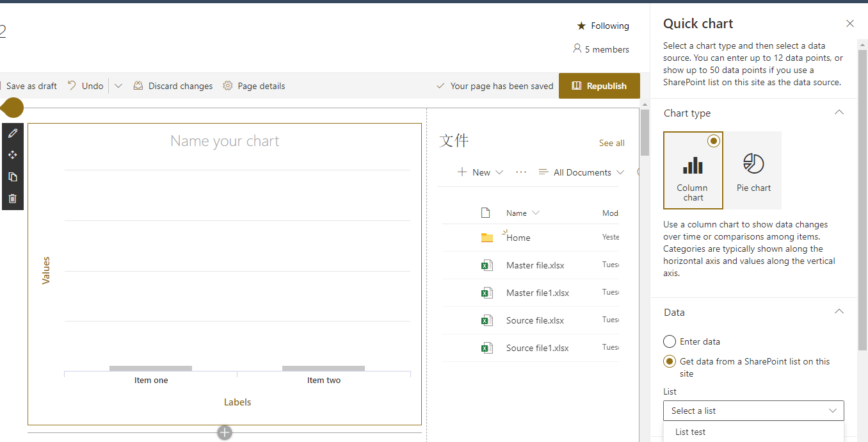Image resolution: width=868 pixels, height=442 pixels.
Task: Click the Values axis label
Action: [x=45, y=270]
